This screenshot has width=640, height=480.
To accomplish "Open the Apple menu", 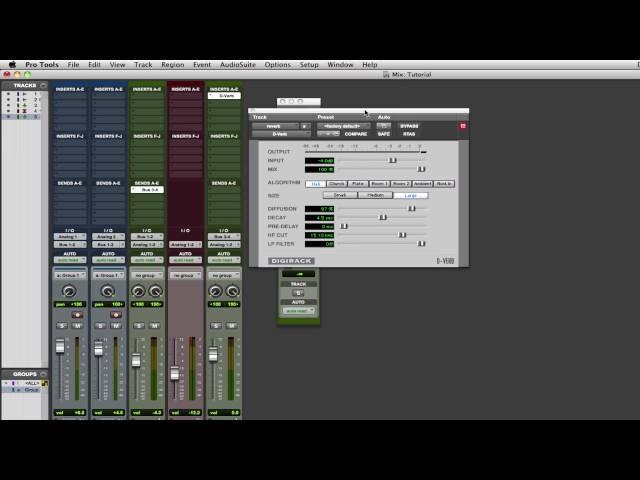I will [13, 64].
